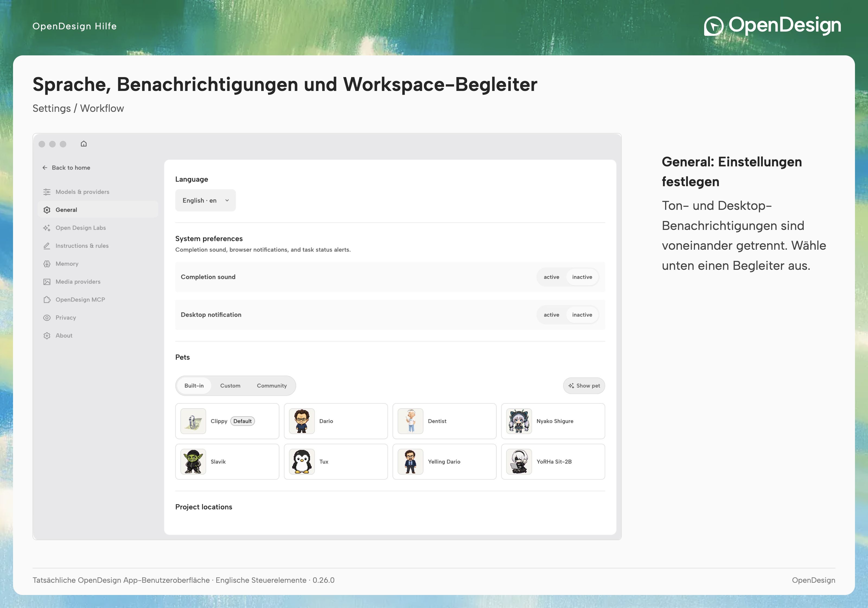Viewport: 868px width, 608px height.
Task: Set Desktop notification to active
Action: point(551,315)
